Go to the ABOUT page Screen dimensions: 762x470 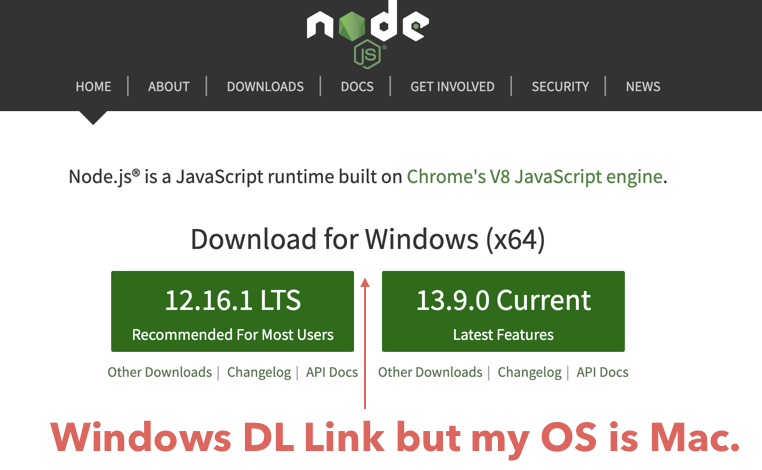169,87
